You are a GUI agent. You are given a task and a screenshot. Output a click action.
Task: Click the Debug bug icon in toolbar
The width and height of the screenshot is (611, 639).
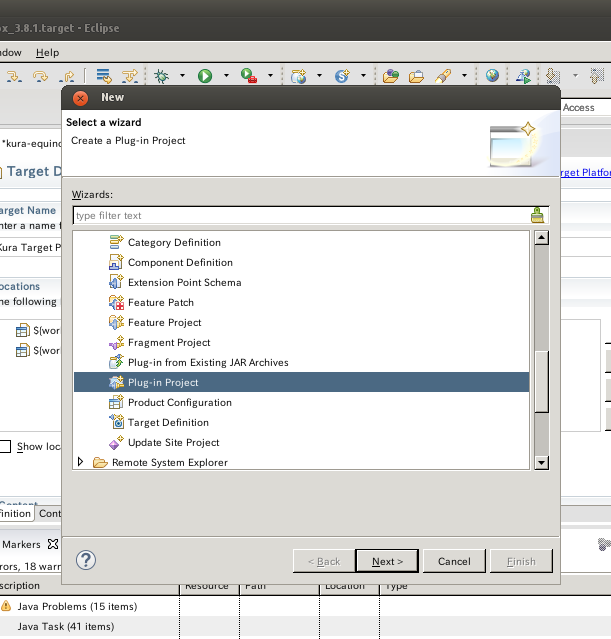(161, 76)
